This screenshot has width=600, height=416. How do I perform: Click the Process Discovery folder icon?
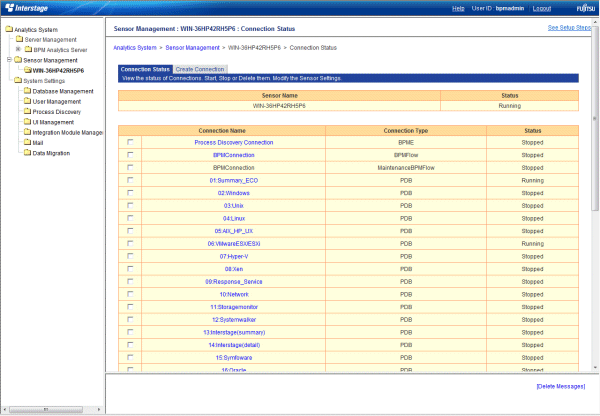27,111
